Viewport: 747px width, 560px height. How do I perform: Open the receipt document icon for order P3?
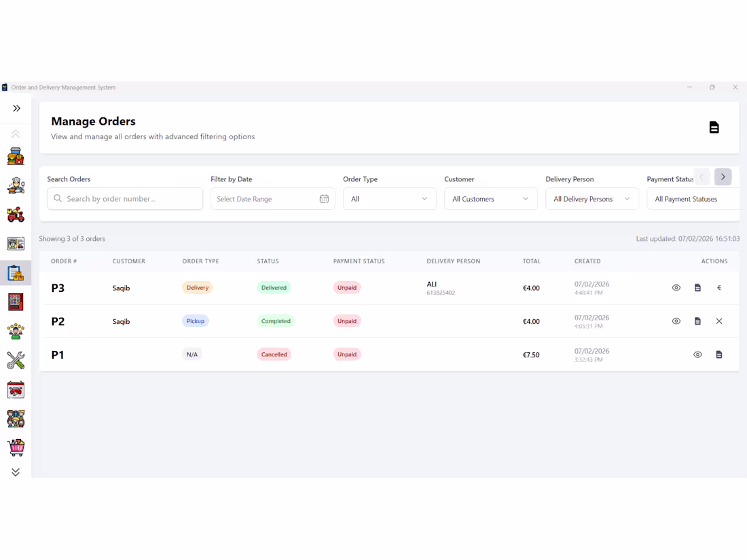pos(697,288)
